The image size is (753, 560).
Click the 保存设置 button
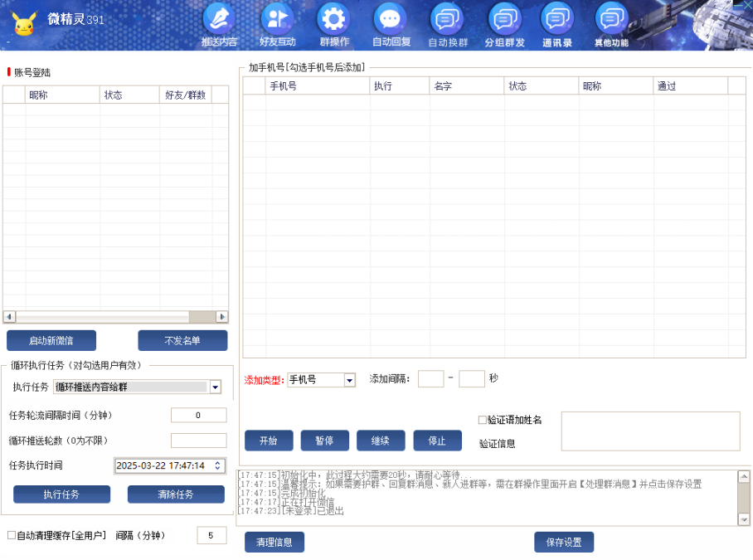click(x=564, y=543)
